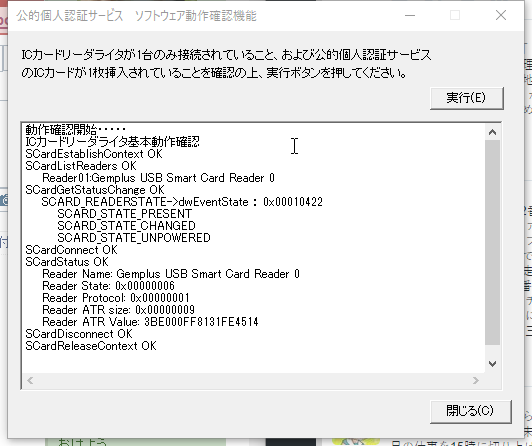Image resolution: width=532 pixels, height=446 pixels.
Task: Click 'Reader Protocol: 0x00000001' line
Action: click(116, 298)
